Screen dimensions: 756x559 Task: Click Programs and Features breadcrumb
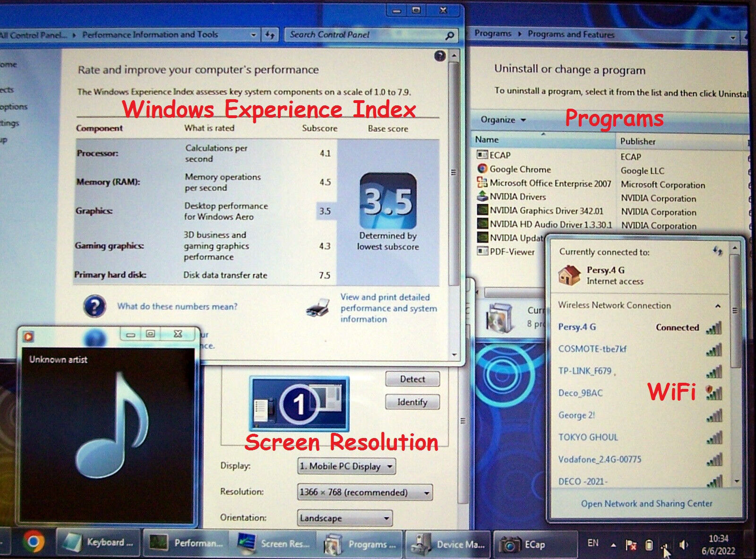pos(571,34)
